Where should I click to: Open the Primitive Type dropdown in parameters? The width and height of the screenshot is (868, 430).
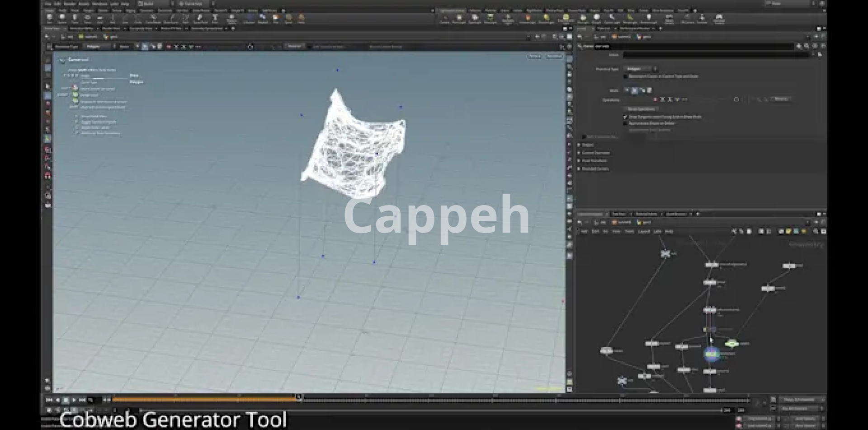pyautogui.click(x=639, y=69)
